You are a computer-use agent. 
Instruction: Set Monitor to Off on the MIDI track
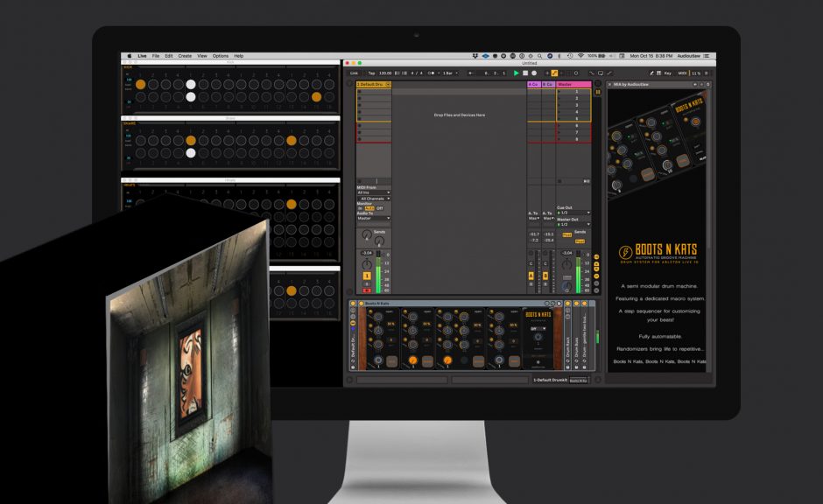[379, 207]
